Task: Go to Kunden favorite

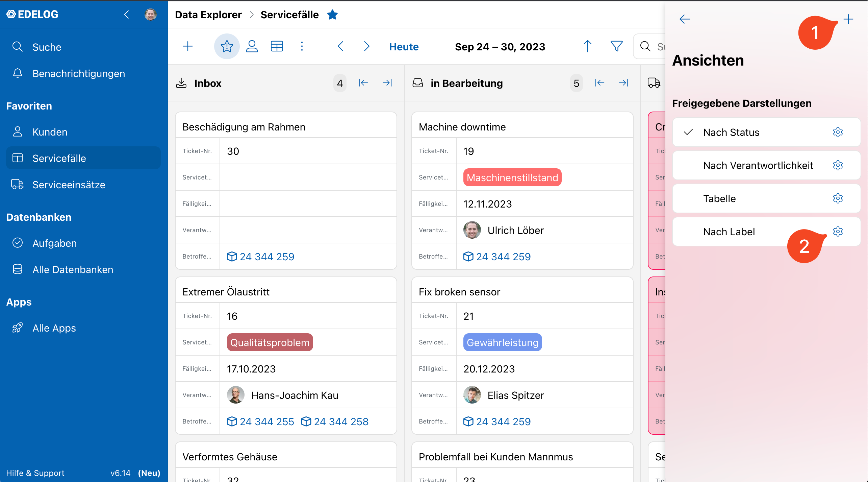Action: coord(50,132)
